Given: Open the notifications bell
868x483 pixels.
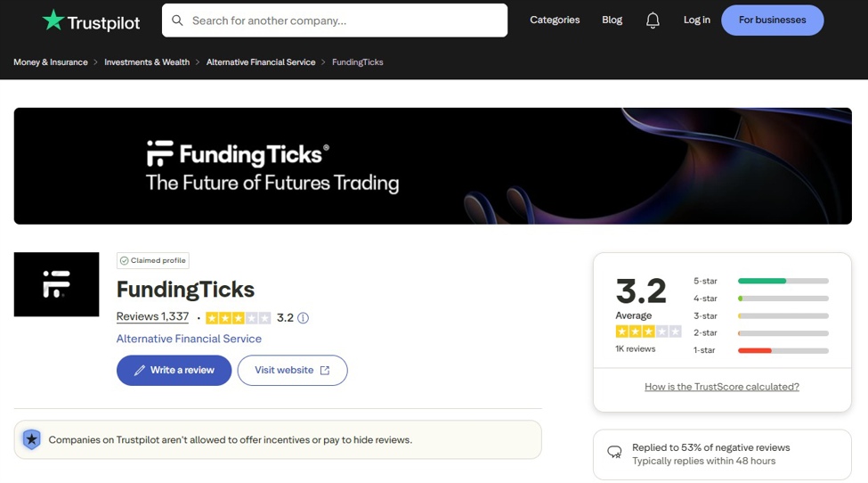Looking at the screenshot, I should pos(653,20).
